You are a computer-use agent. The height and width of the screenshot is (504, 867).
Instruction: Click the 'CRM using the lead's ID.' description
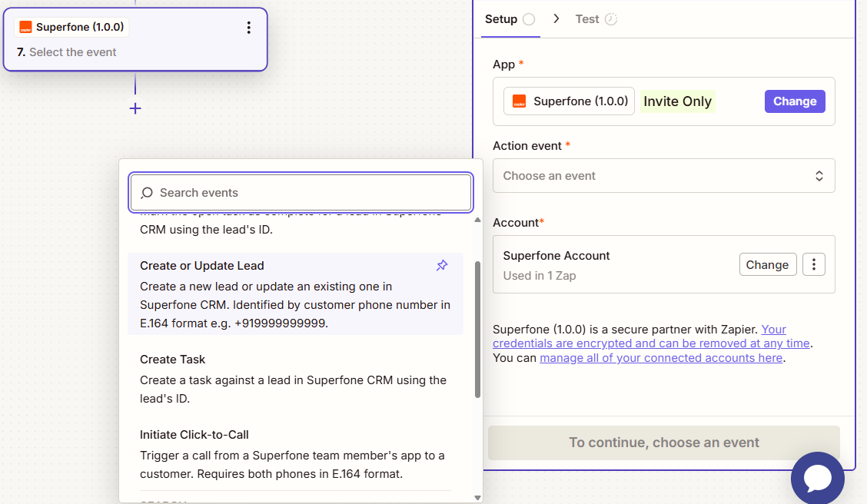(x=206, y=230)
